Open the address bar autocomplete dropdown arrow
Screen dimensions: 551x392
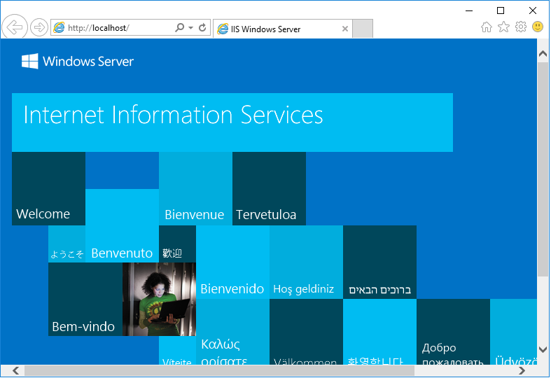(x=191, y=27)
